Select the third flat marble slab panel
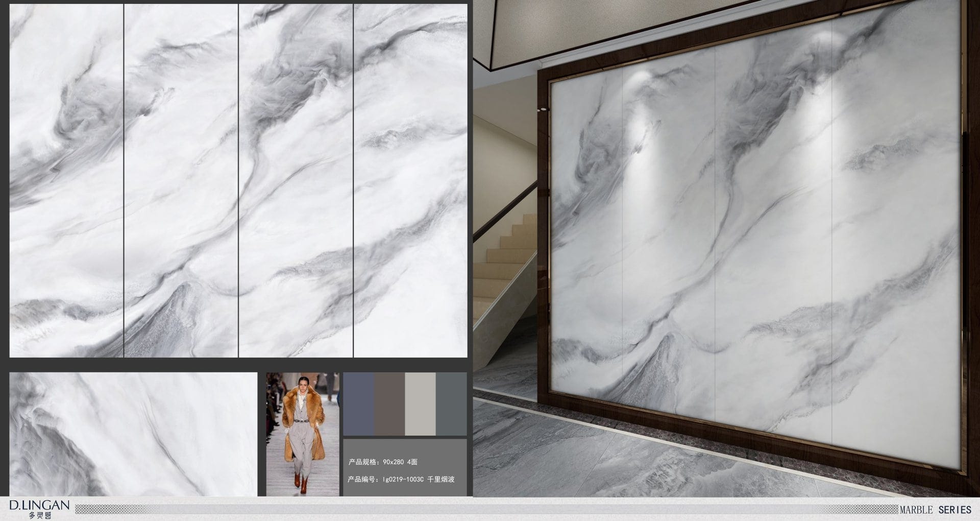Screen dimensions: 980x521 pos(296,181)
